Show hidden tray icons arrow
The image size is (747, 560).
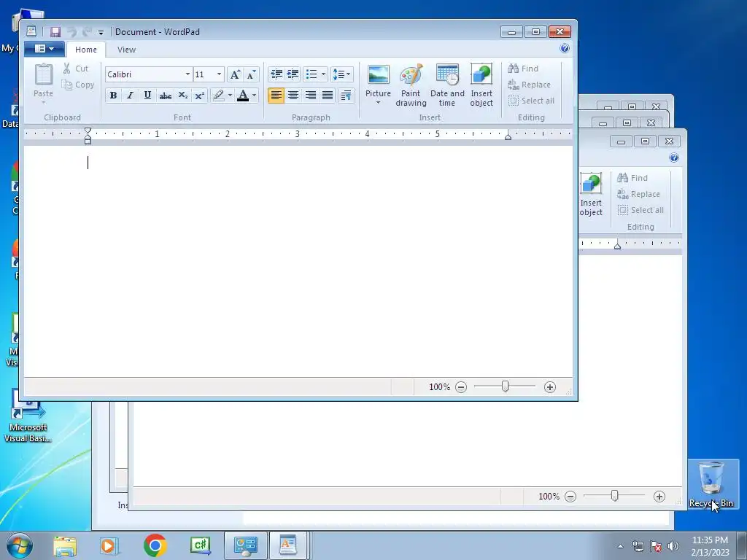pyautogui.click(x=620, y=546)
